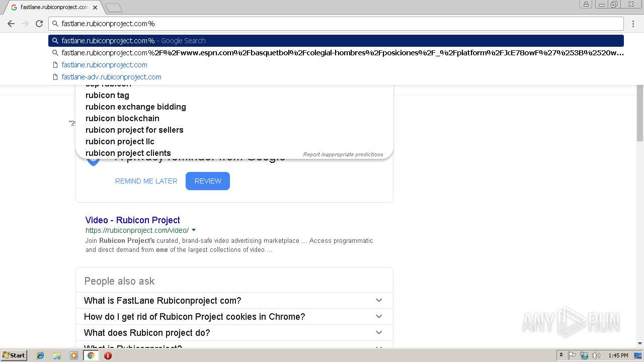The width and height of the screenshot is (644, 362).
Task: Click the 1:45 PM system clock
Action: [618, 355]
